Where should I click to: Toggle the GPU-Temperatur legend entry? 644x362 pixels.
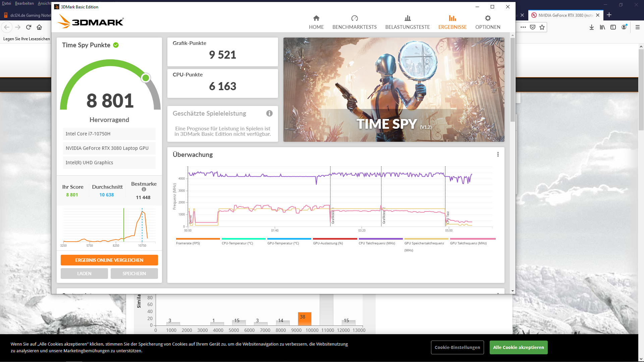(283, 243)
